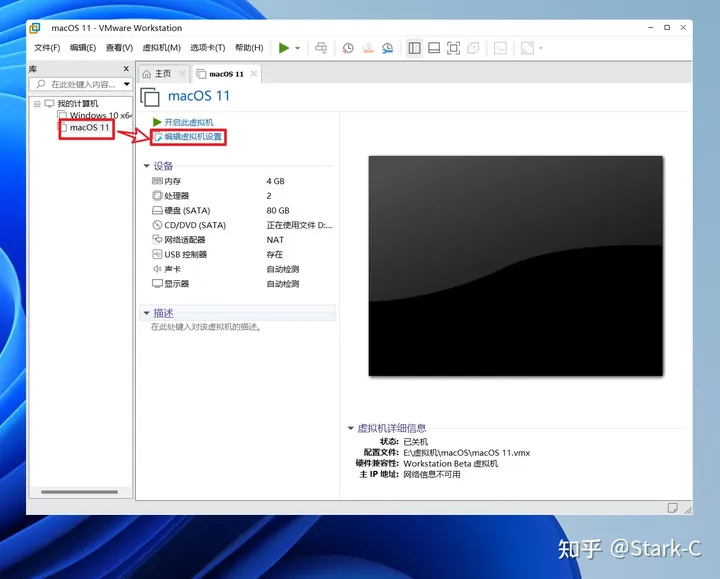Select 我的计算机 in library tree
The height and width of the screenshot is (579, 720).
(78, 103)
